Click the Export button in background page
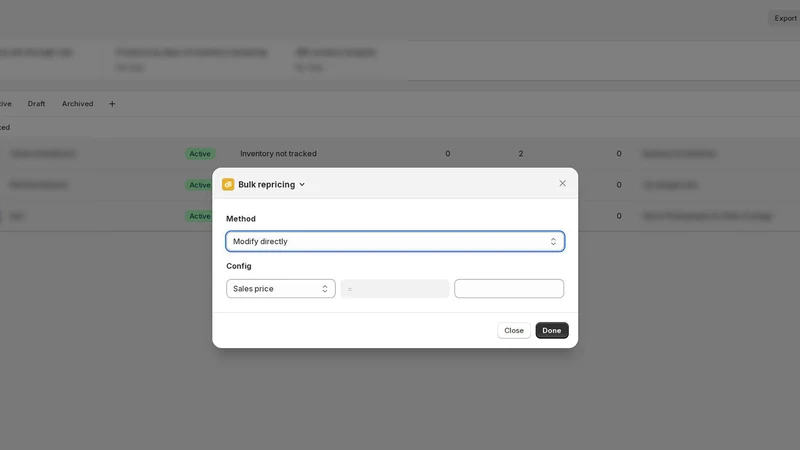 (x=785, y=18)
